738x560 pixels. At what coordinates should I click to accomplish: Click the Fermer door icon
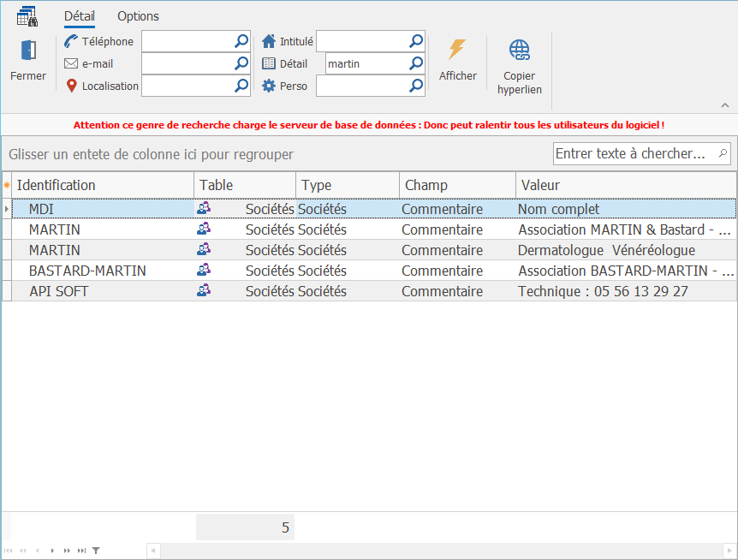28,51
